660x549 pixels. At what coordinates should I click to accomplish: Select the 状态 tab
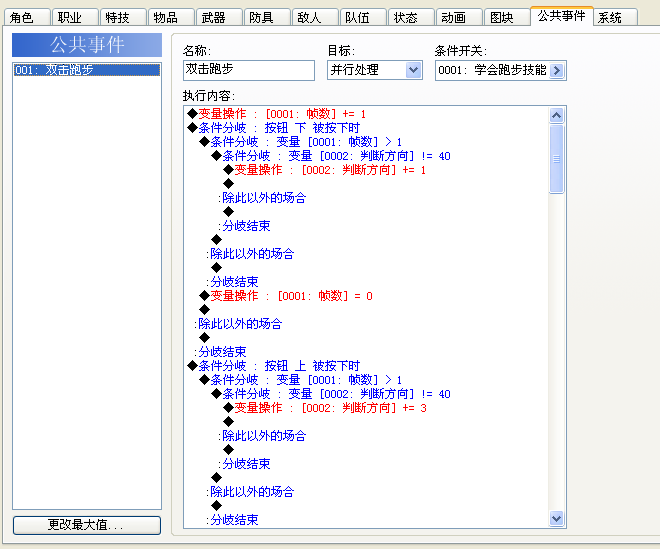pyautogui.click(x=411, y=17)
